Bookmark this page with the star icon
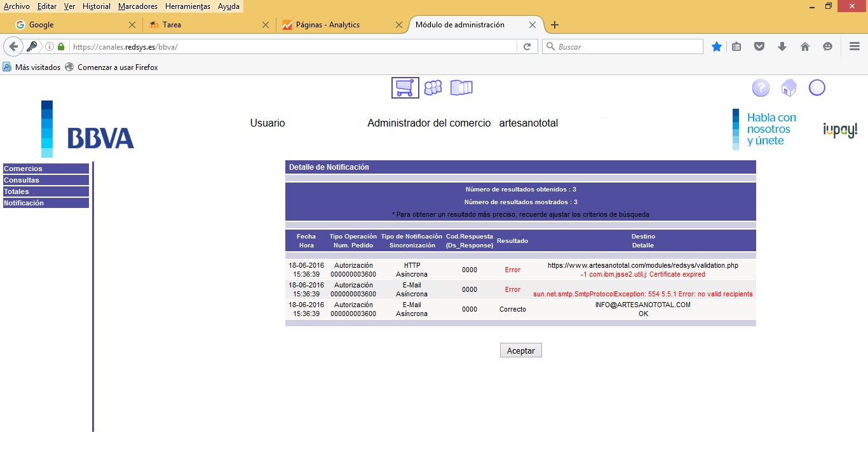 tap(717, 46)
